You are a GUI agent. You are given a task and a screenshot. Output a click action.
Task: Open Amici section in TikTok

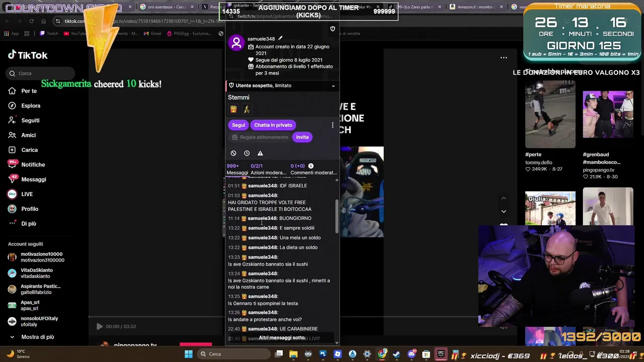22,135
